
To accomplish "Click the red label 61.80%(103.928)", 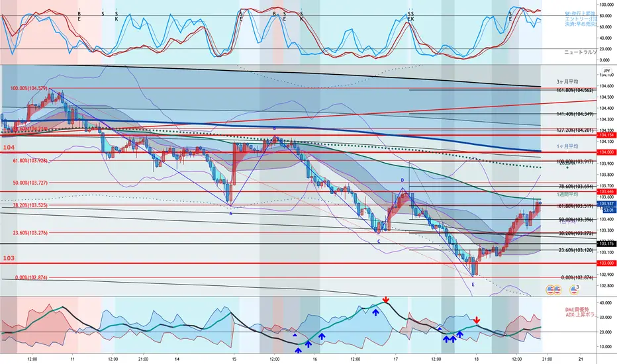I will (x=30, y=161).
